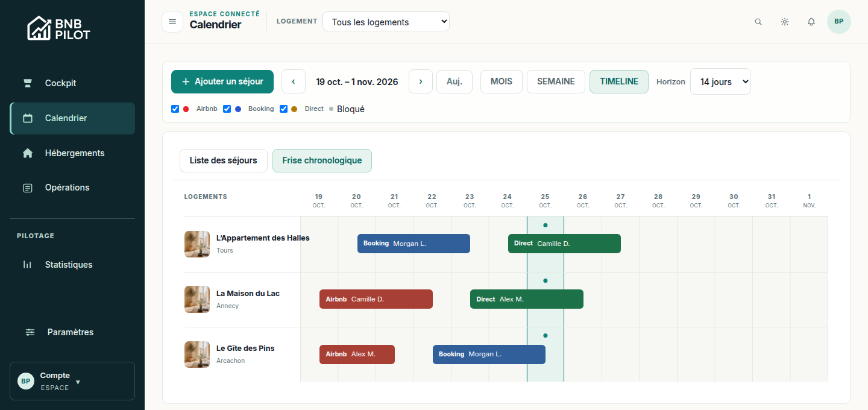Go to Hébergements page
This screenshot has width=868, height=410.
72,153
